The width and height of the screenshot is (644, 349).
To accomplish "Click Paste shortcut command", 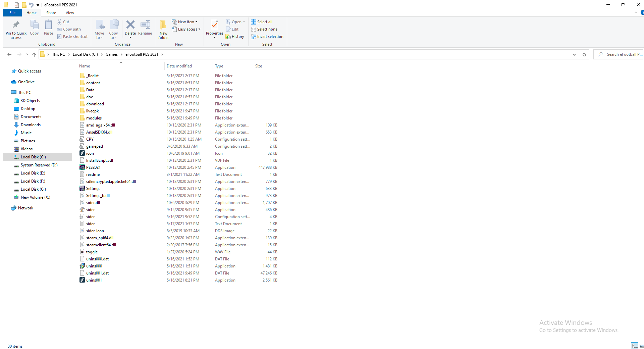I will (72, 37).
